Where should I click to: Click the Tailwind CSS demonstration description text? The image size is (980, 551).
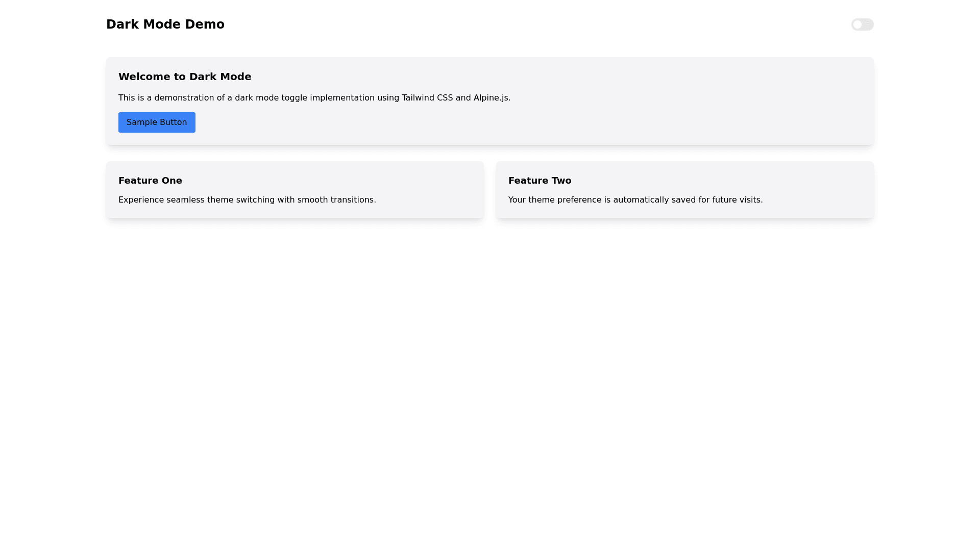314,98
